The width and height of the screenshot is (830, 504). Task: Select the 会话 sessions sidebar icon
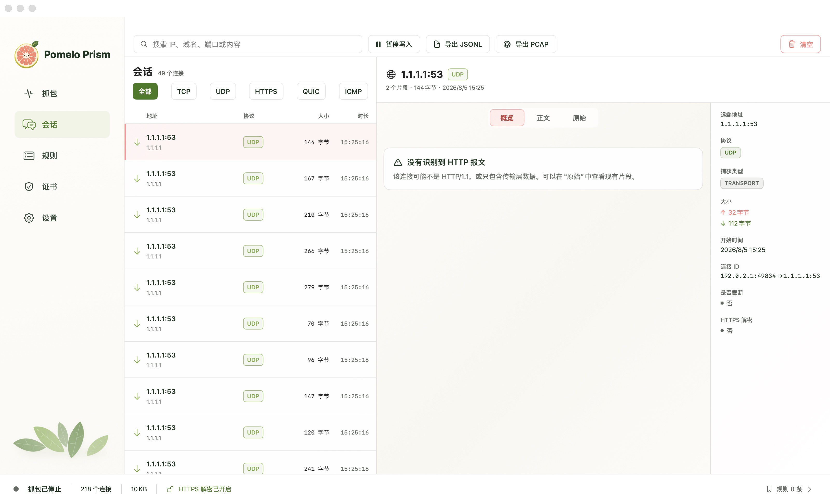coord(29,124)
